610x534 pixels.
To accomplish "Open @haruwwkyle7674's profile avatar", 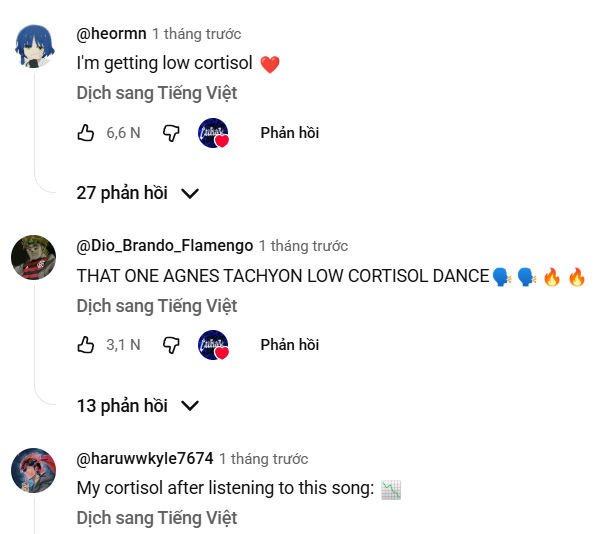I will pyautogui.click(x=33, y=470).
